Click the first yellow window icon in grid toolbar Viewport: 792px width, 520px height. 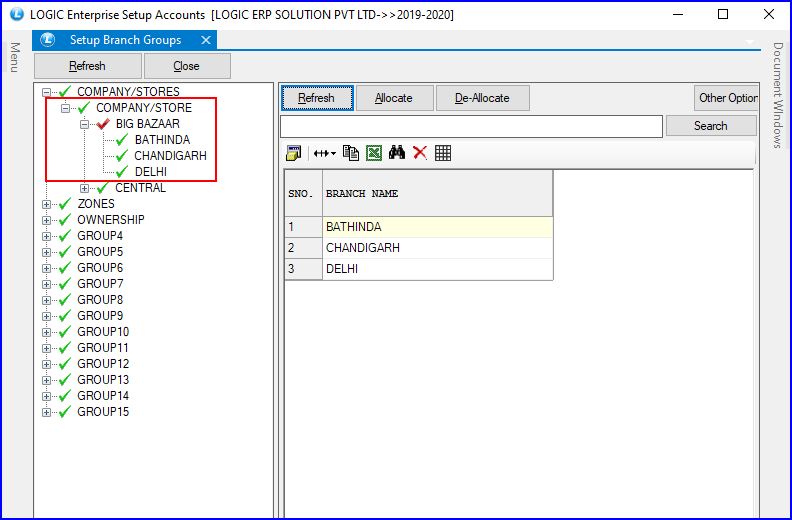294,153
